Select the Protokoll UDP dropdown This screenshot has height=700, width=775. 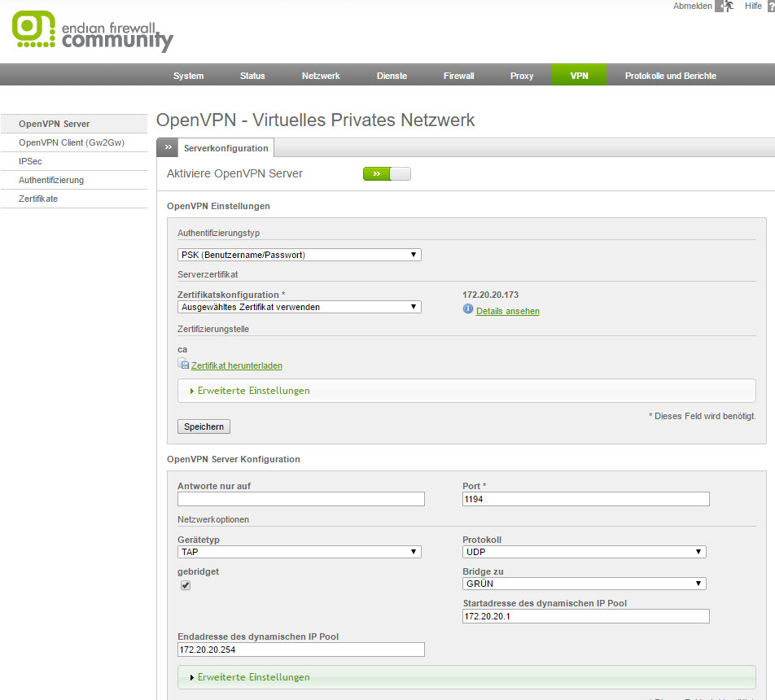584,552
